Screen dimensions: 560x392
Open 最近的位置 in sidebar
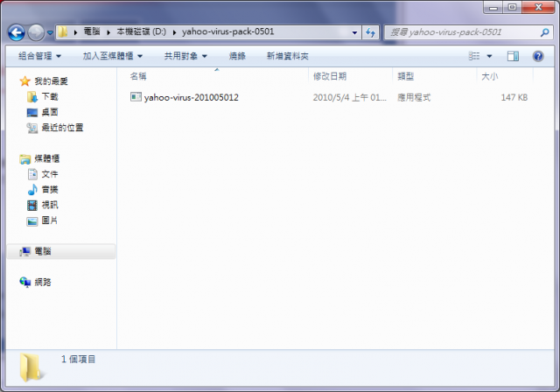tap(62, 128)
